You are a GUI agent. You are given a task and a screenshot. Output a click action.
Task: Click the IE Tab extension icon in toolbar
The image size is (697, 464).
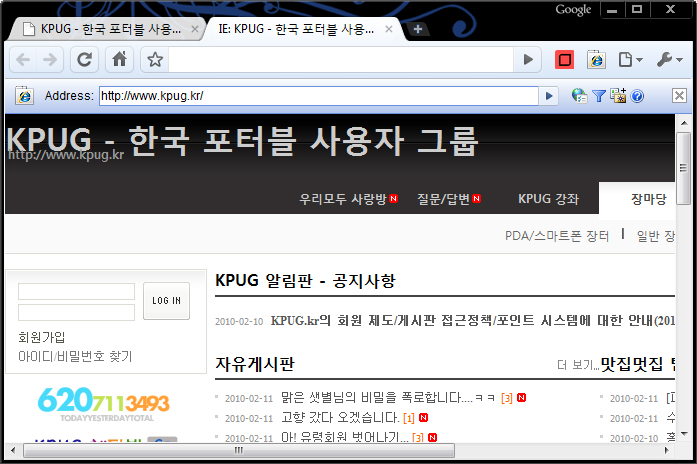[x=596, y=60]
